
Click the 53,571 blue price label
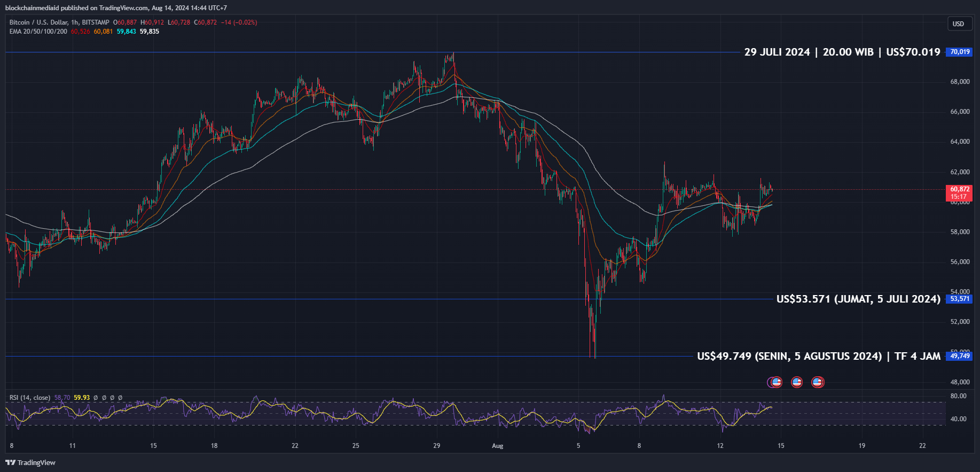(x=959, y=299)
